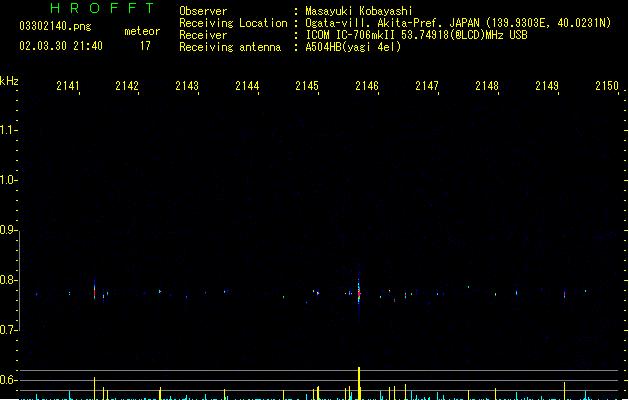Click the Receiving antenna label
Screen dimensions: 629x400
point(230,47)
